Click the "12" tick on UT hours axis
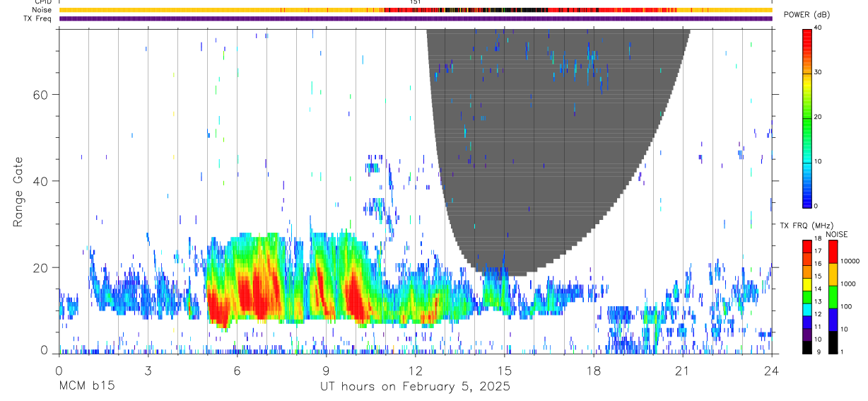This screenshot has width=868, height=401. [416, 370]
